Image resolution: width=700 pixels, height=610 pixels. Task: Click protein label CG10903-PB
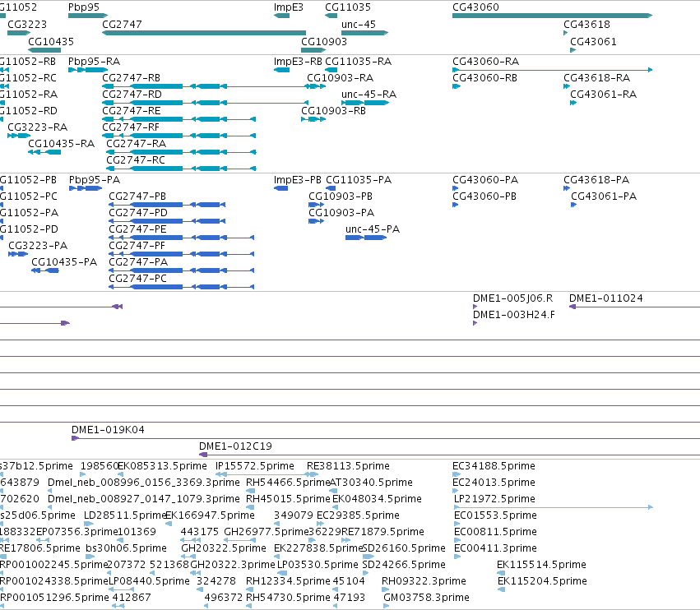pyautogui.click(x=341, y=196)
